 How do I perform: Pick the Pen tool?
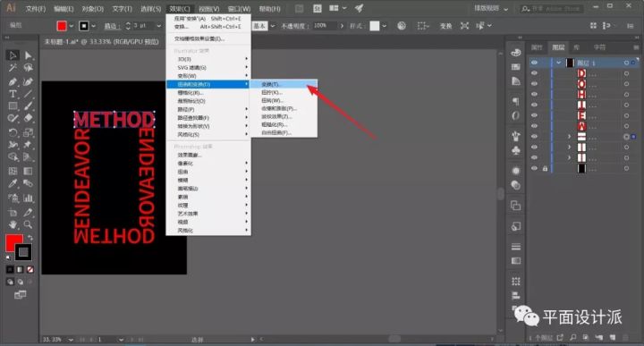(x=13, y=81)
